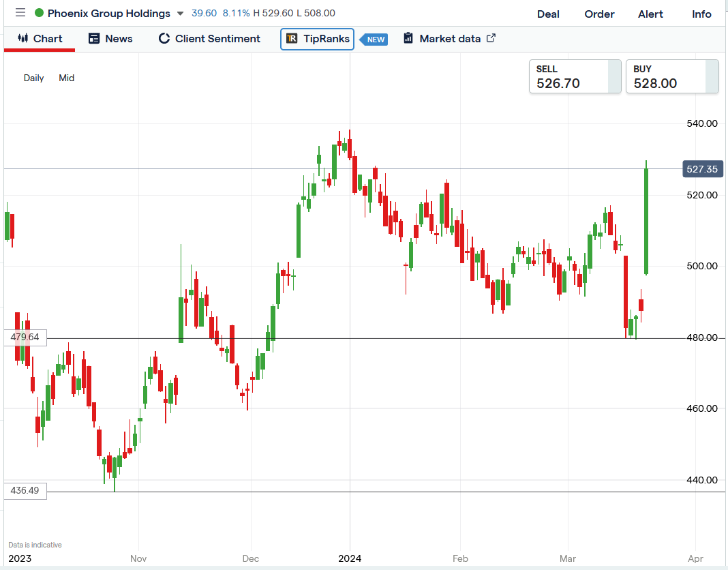Switch to the Chart tab
The width and height of the screenshot is (728, 570).
40,39
